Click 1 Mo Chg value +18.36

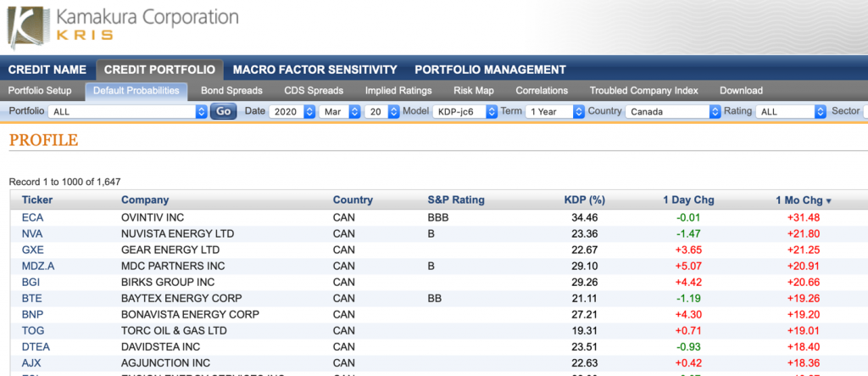point(804,363)
